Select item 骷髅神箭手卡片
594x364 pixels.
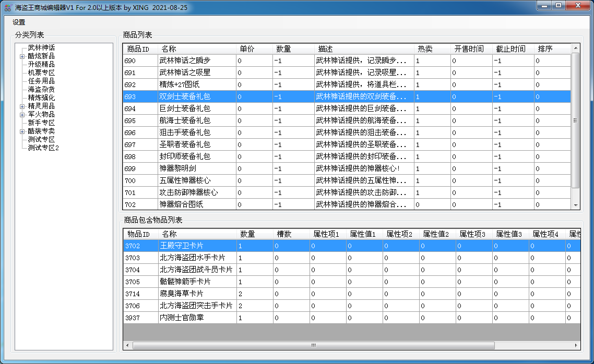pyautogui.click(x=352, y=282)
